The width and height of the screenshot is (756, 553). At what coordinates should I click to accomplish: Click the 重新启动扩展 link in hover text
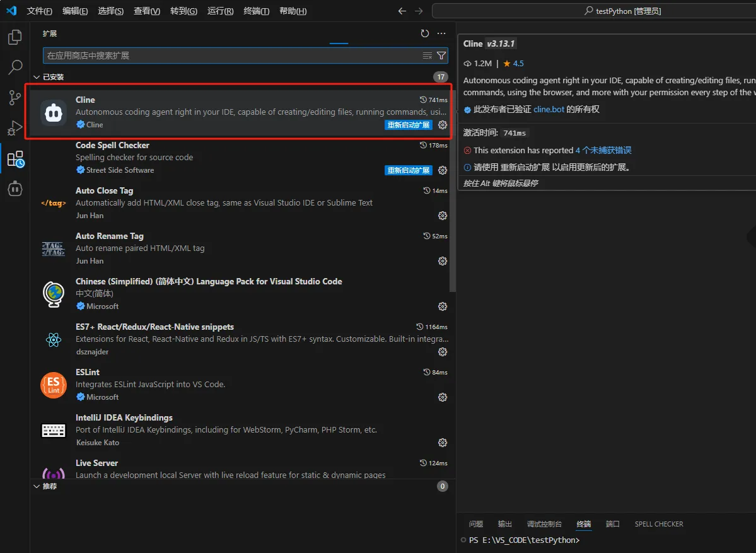pos(525,167)
